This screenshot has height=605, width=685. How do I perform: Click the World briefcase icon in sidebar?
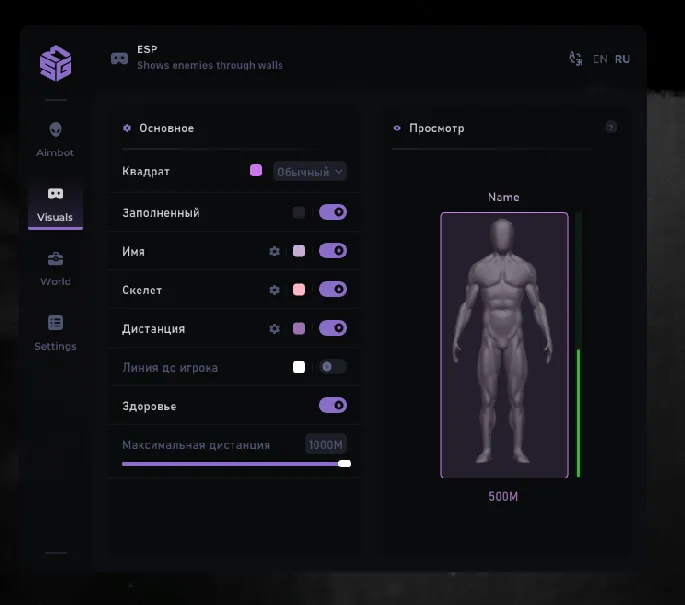click(x=55, y=259)
